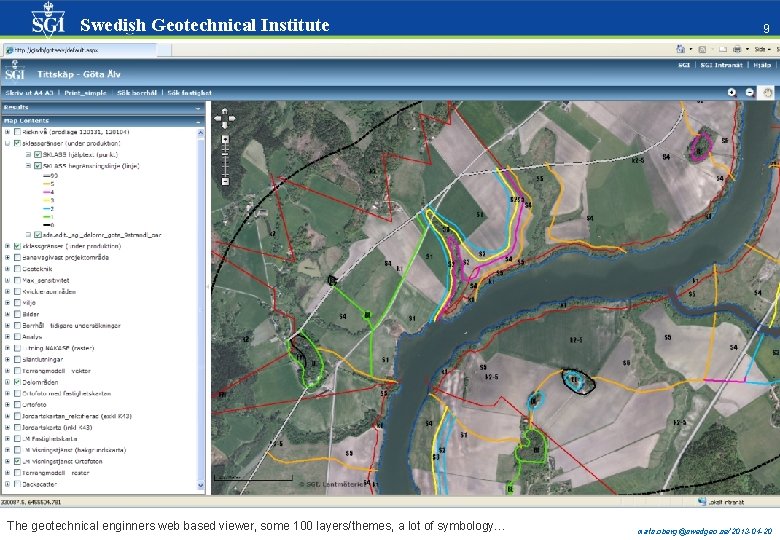This screenshot has height=540, width=780.
Task: Click the Jordartskartan_reklassificerad (exkl K43) label
Action: pos(77,416)
